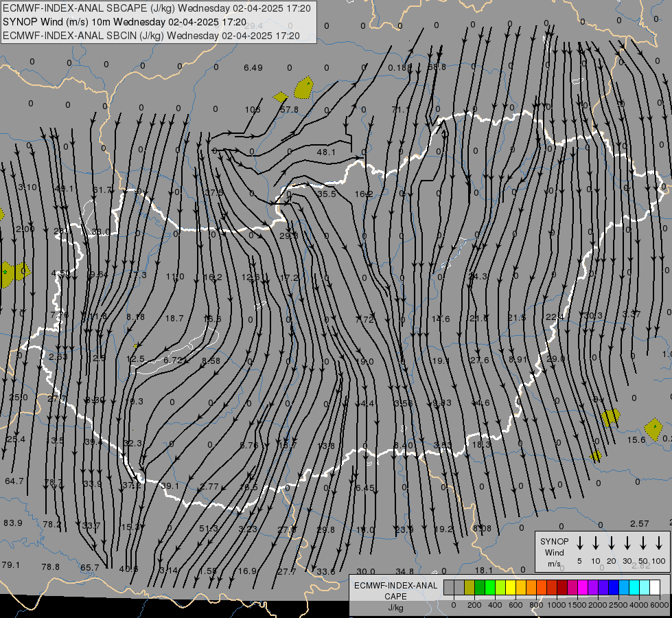Click the 6000 tick label on CAPE scale

click(x=660, y=605)
